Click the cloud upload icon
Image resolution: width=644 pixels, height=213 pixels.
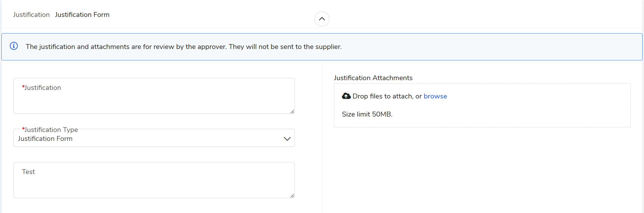pos(346,96)
